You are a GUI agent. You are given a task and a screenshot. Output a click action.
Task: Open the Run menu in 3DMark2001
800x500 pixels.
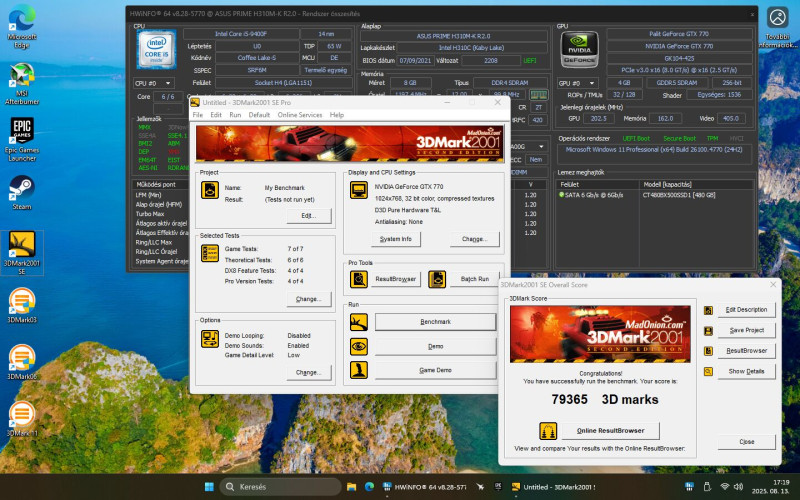tap(235, 115)
